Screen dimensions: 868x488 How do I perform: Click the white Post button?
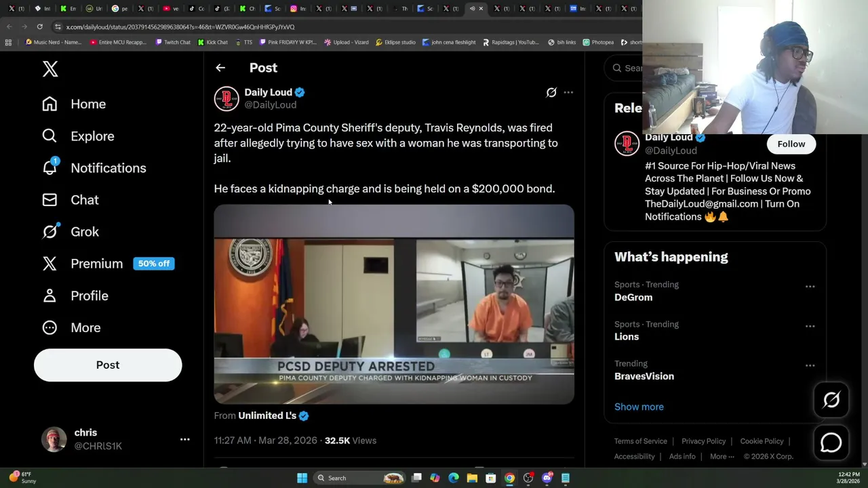108,365
